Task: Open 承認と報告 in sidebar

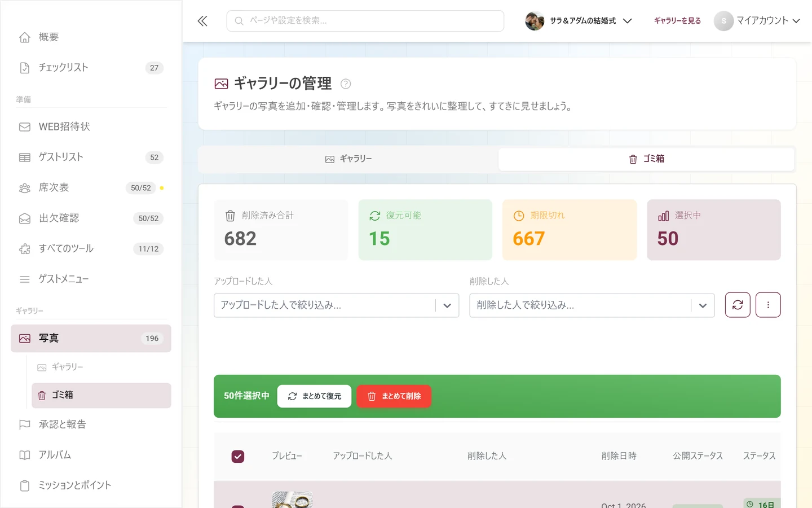Action: tap(91, 424)
